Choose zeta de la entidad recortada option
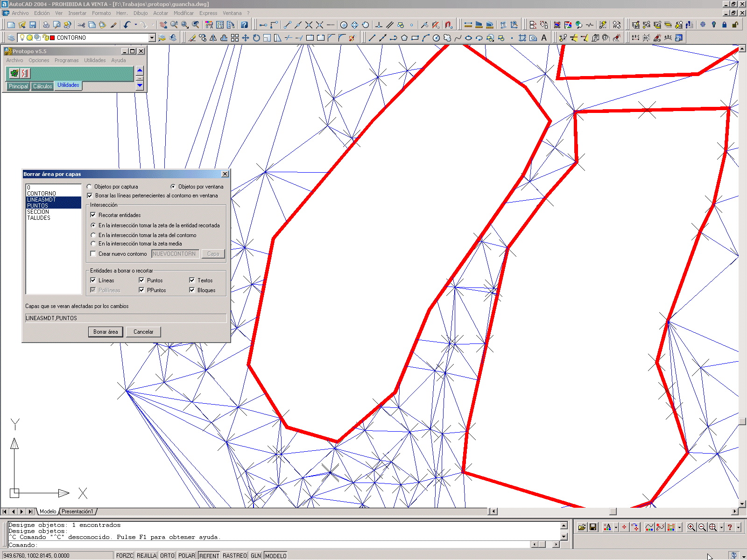Image resolution: width=747 pixels, height=560 pixels. coord(93,225)
